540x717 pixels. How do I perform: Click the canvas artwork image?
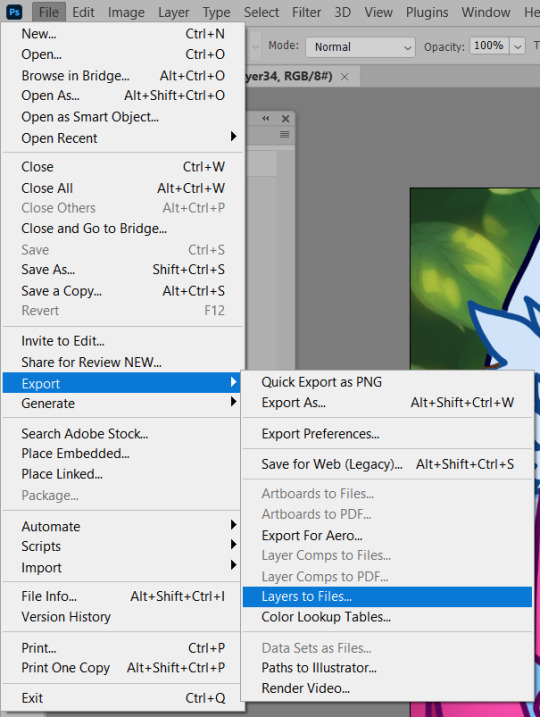coord(476,279)
